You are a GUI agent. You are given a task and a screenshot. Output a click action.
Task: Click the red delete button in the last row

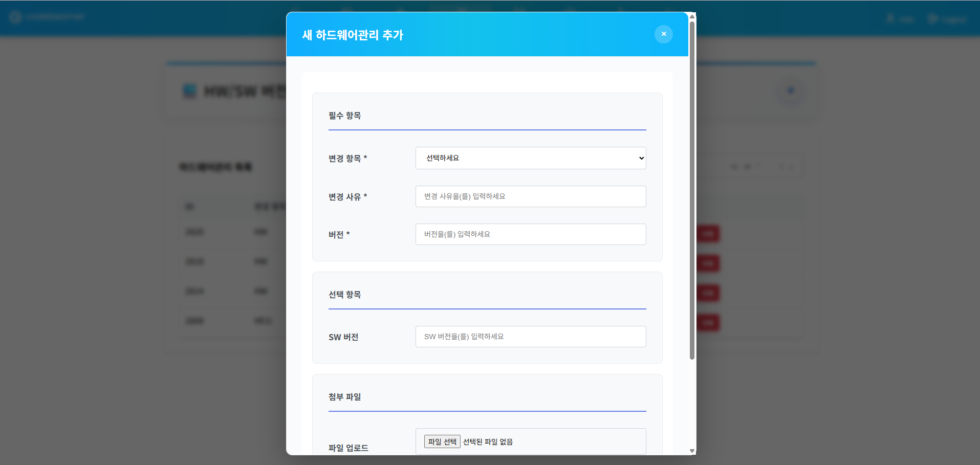(x=708, y=323)
